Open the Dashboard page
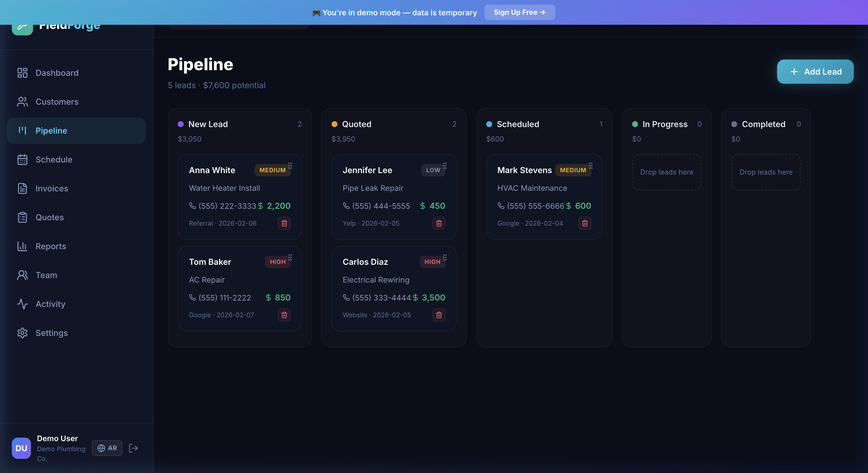The height and width of the screenshot is (473, 868). 57,73
